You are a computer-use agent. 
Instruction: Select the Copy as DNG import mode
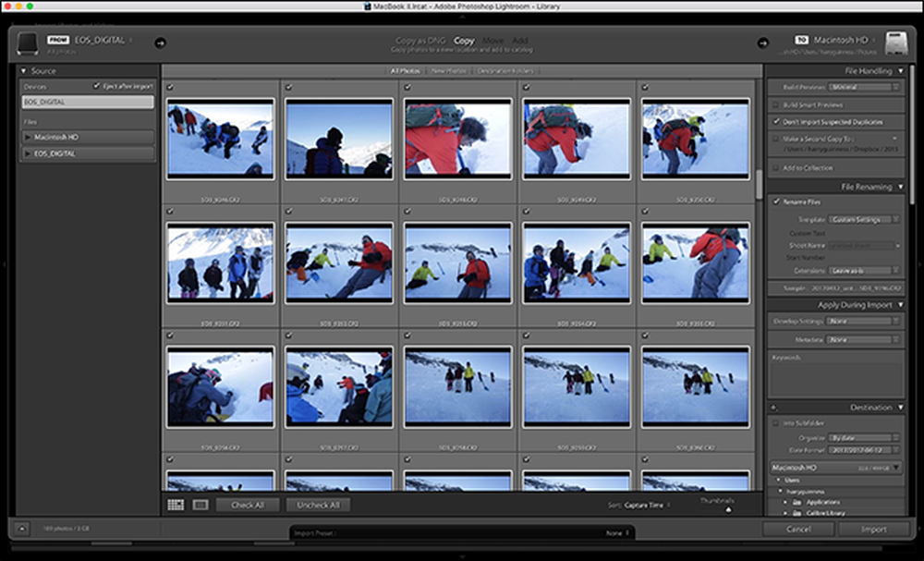(420, 41)
